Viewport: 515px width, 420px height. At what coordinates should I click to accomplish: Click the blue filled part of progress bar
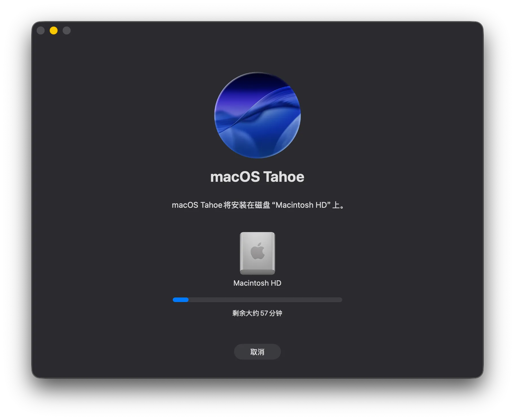pos(180,300)
